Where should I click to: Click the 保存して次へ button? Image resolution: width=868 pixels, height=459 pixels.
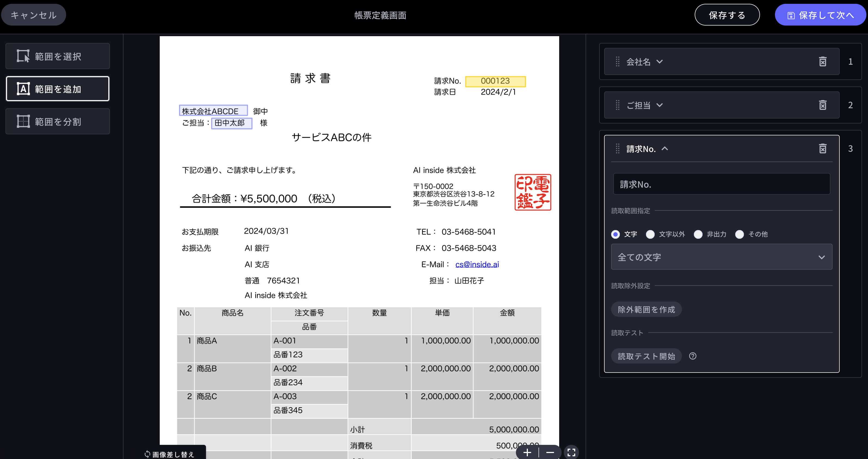[820, 15]
